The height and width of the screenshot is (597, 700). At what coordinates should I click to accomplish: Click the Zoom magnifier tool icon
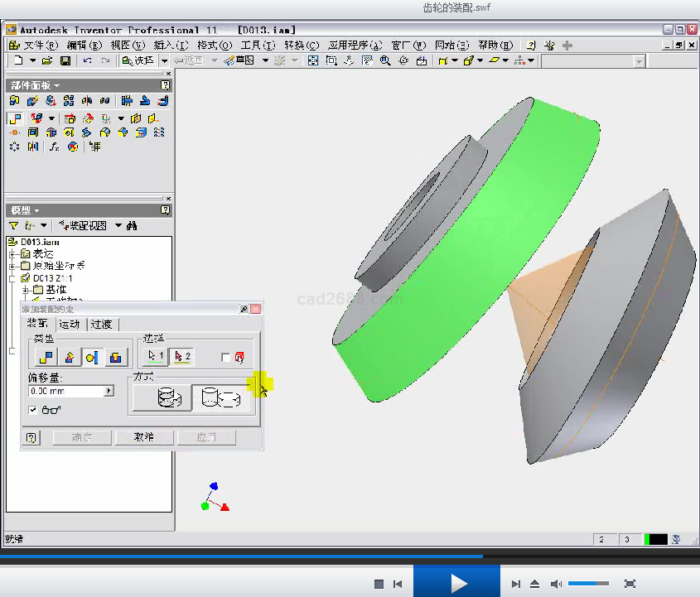pyautogui.click(x=385, y=60)
